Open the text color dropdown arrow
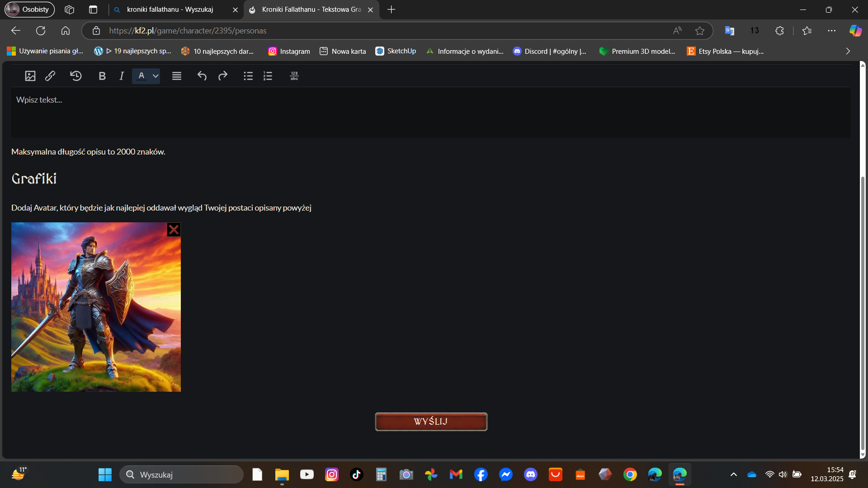 [156, 76]
